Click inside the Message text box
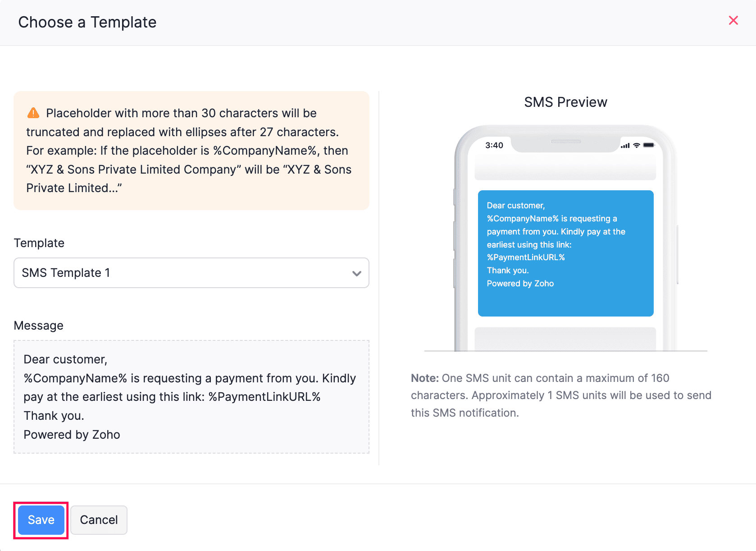Screen dimensions: 756x551 click(191, 397)
